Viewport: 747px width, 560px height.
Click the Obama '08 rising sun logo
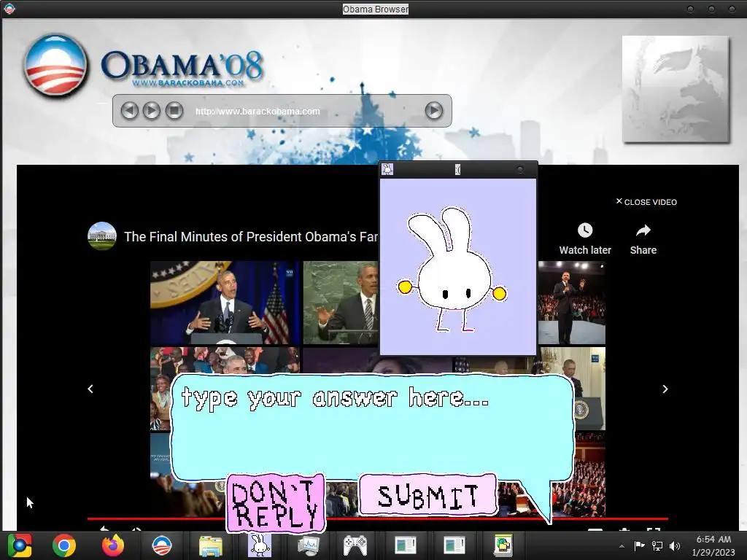coord(55,65)
